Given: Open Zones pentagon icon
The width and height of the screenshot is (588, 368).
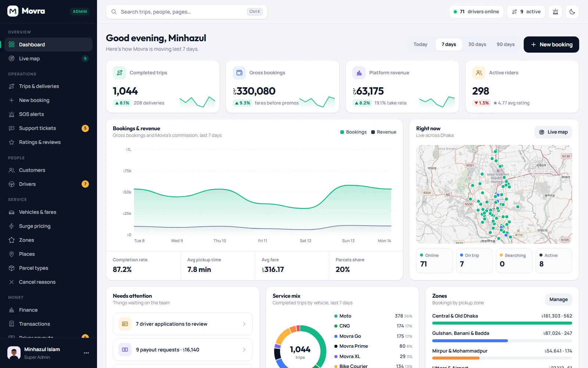Looking at the screenshot, I should click(11, 240).
